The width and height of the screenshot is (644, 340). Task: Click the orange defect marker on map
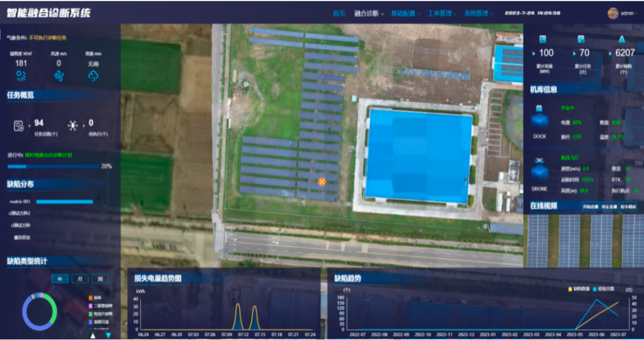pos(322,182)
